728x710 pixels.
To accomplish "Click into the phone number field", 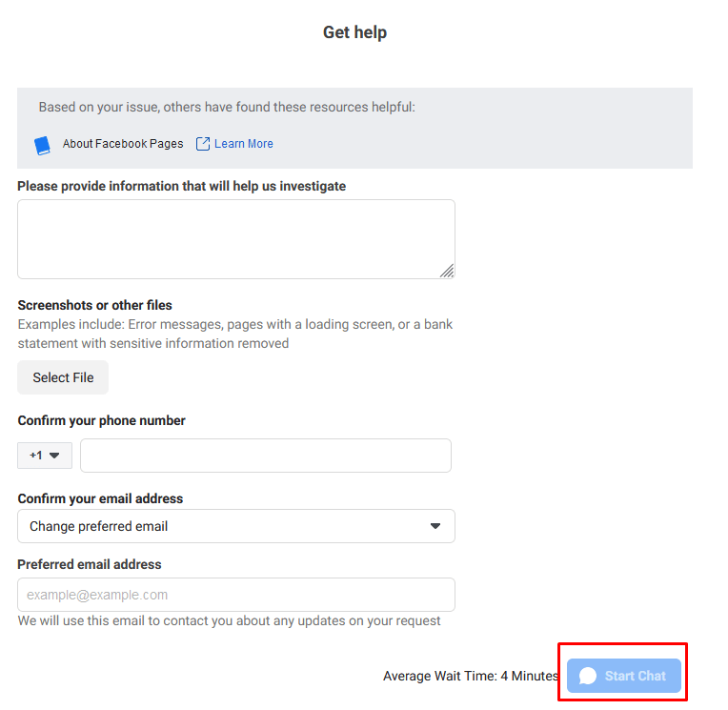I will (x=265, y=456).
